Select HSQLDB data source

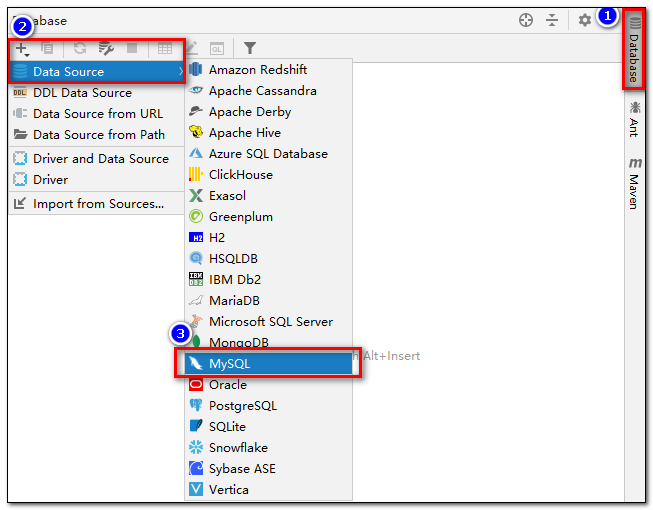click(x=269, y=259)
